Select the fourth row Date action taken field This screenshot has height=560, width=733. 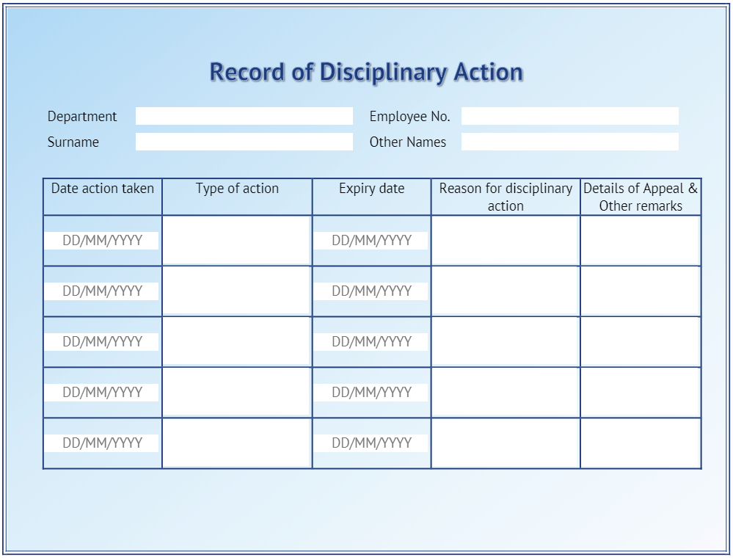[x=102, y=391]
